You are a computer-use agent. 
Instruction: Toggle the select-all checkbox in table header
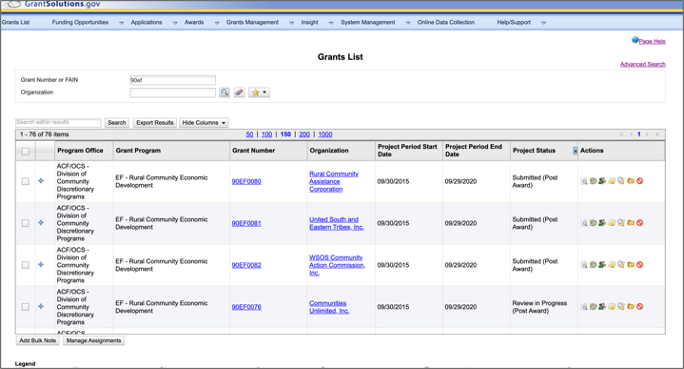[25, 151]
